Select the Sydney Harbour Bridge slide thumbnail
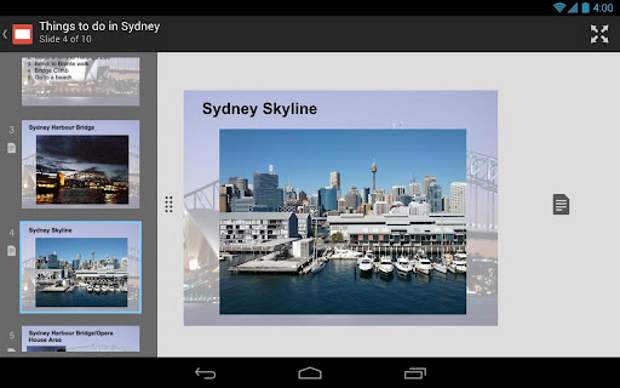Screen dimensions: 620x388 point(81,164)
